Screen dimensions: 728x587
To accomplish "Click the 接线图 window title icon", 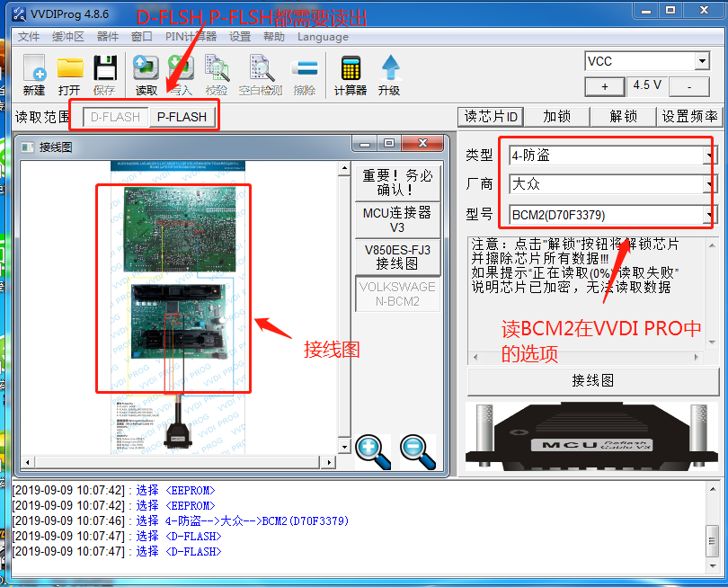I will 28,147.
